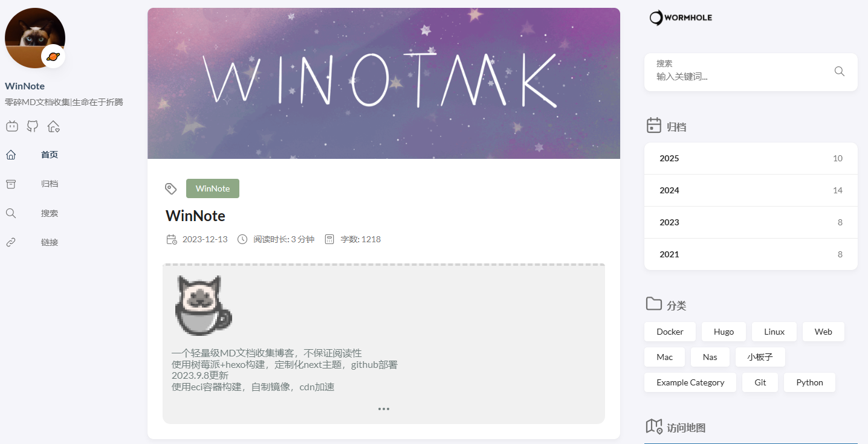Open the 2025 archive entry

pyautogui.click(x=751, y=158)
